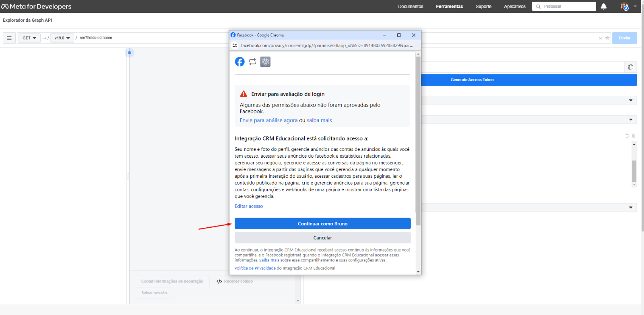Open the notifications bell
Viewport: 644px width, 315px height.
[604, 6]
